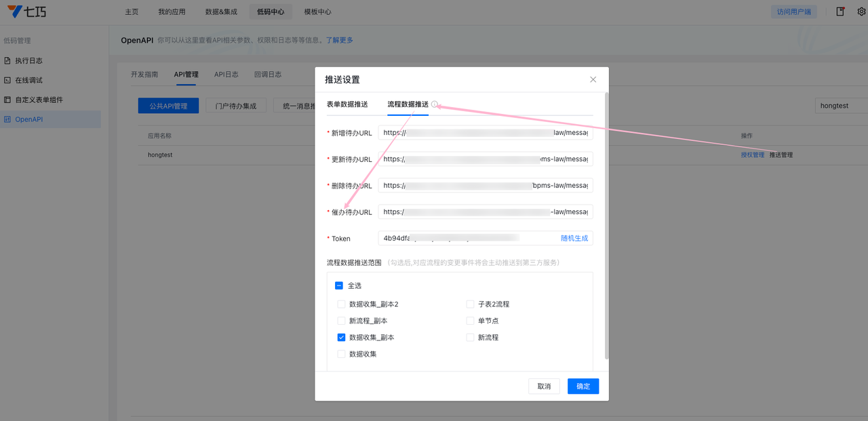Check the 单节点 checkbox
The image size is (868, 421).
pyautogui.click(x=470, y=321)
